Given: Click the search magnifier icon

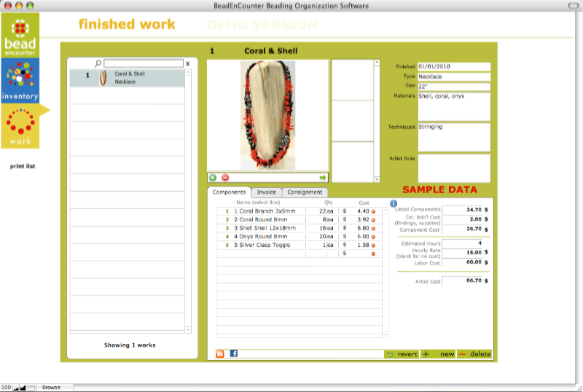Looking at the screenshot, I should [x=98, y=63].
